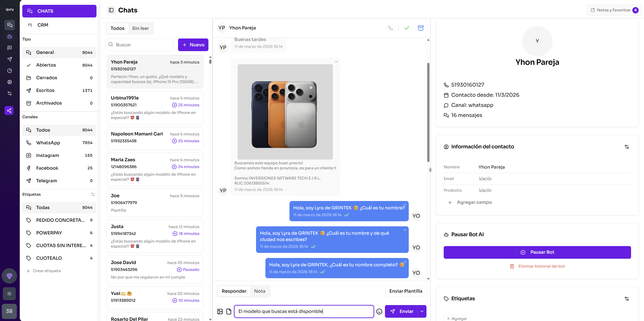644x321 pixels.
Task: Open the settings gear sidebar icon
Action: pos(10,82)
